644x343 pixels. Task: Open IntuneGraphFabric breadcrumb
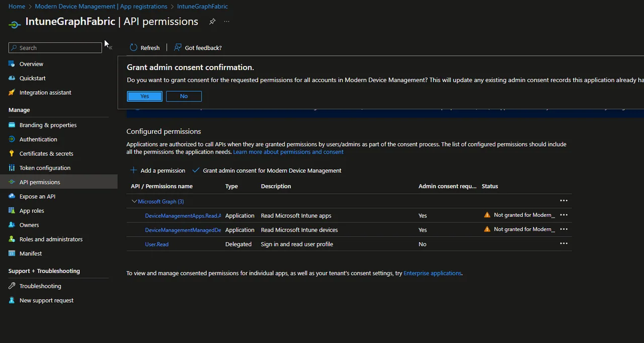202,7
